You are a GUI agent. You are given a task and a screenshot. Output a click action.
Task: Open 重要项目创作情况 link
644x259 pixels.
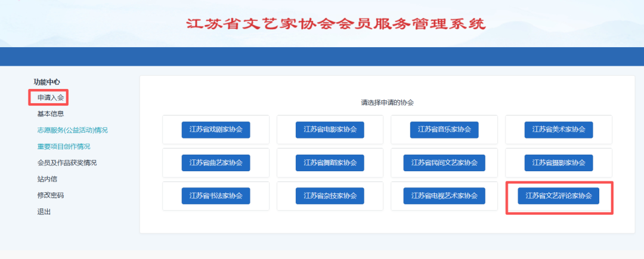(64, 146)
